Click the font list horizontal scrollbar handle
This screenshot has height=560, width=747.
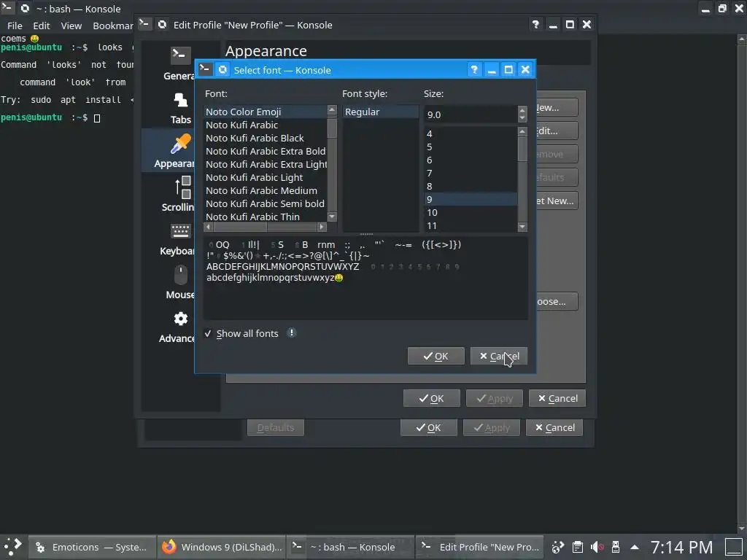point(239,227)
